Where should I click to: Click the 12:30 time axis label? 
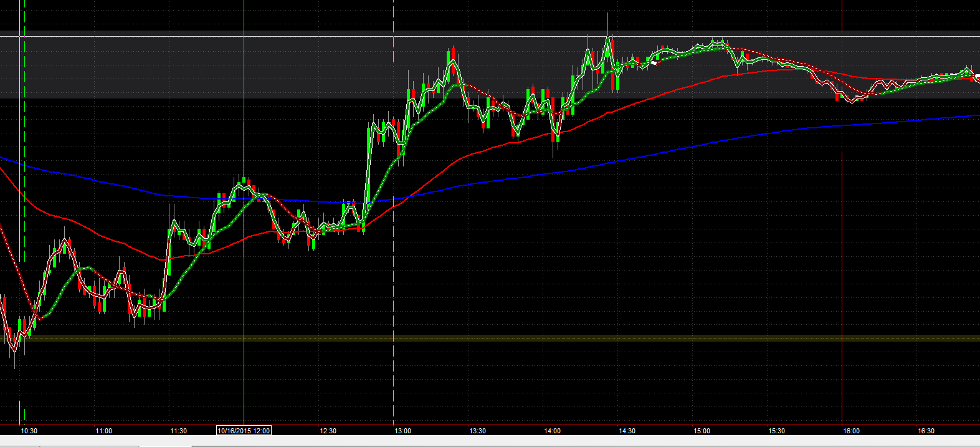328,431
